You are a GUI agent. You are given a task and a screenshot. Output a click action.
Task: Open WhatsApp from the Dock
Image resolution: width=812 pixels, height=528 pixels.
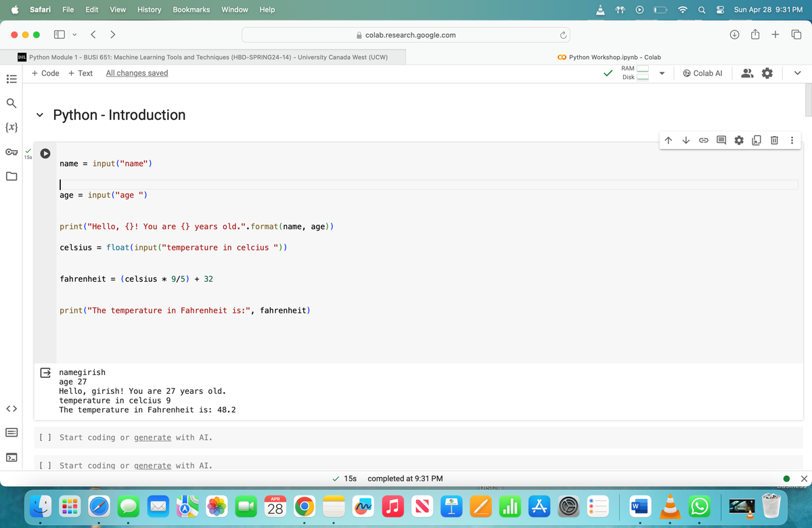(701, 506)
